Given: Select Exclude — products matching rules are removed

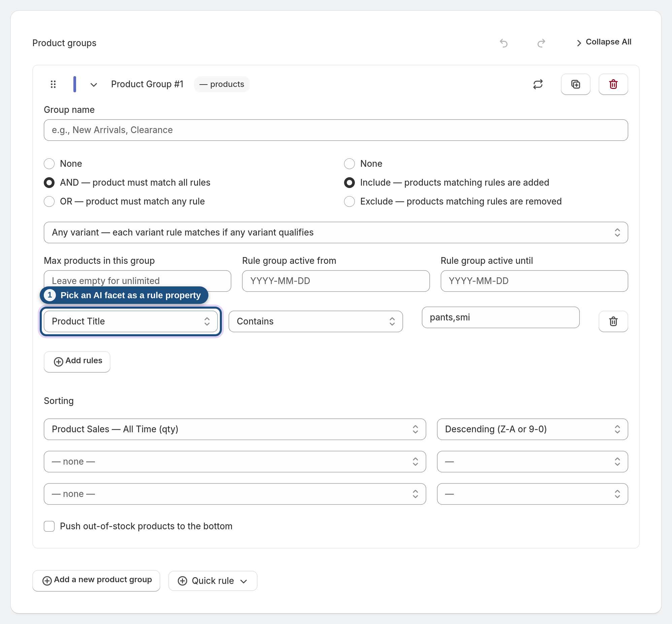Looking at the screenshot, I should click(349, 201).
